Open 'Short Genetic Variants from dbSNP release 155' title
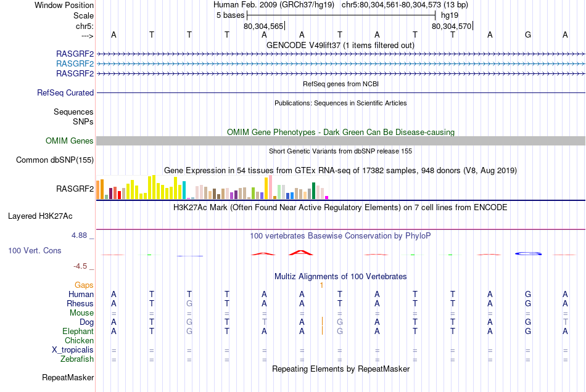 (x=340, y=151)
